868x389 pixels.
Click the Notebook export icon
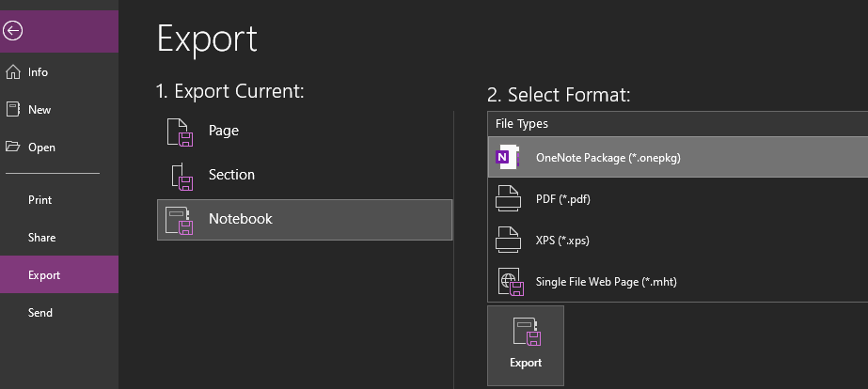179,220
